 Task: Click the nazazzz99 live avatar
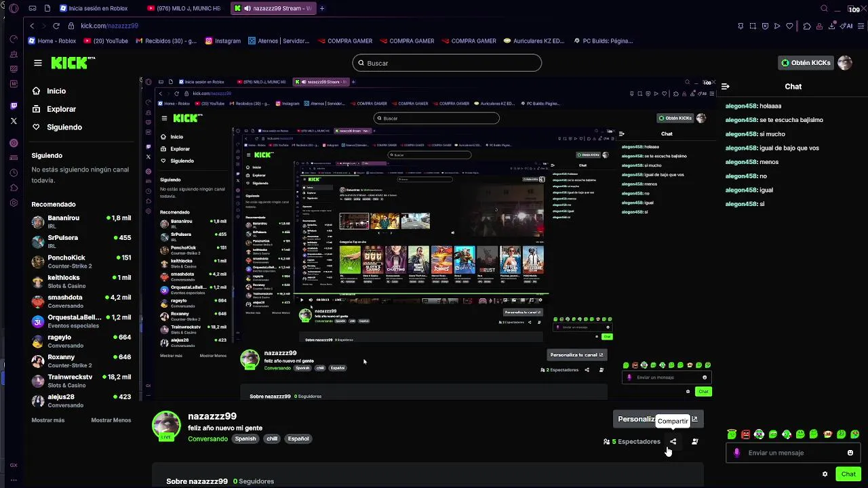tap(166, 426)
